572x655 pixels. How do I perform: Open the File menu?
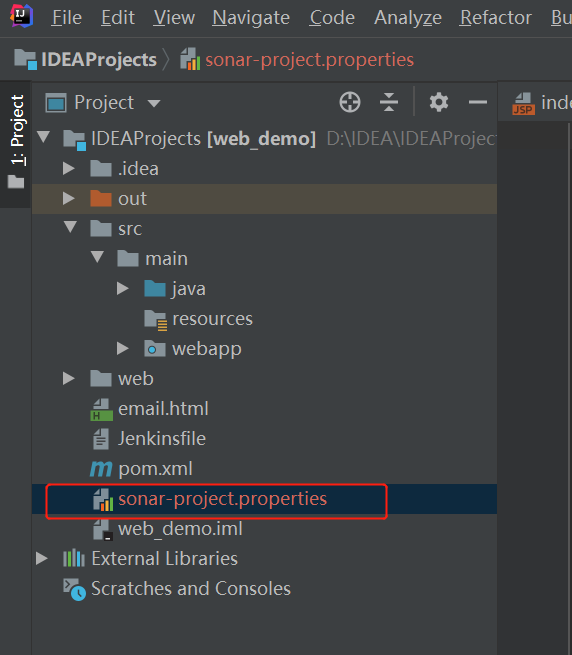(67, 18)
